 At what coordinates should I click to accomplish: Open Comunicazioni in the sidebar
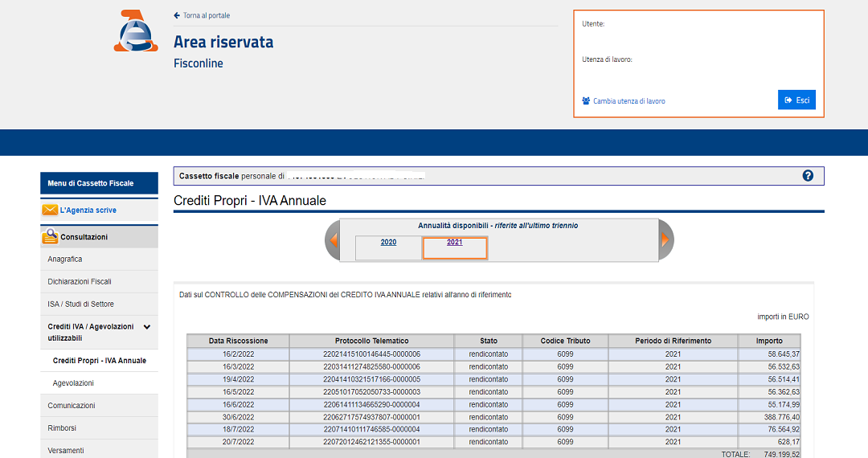(x=99, y=406)
